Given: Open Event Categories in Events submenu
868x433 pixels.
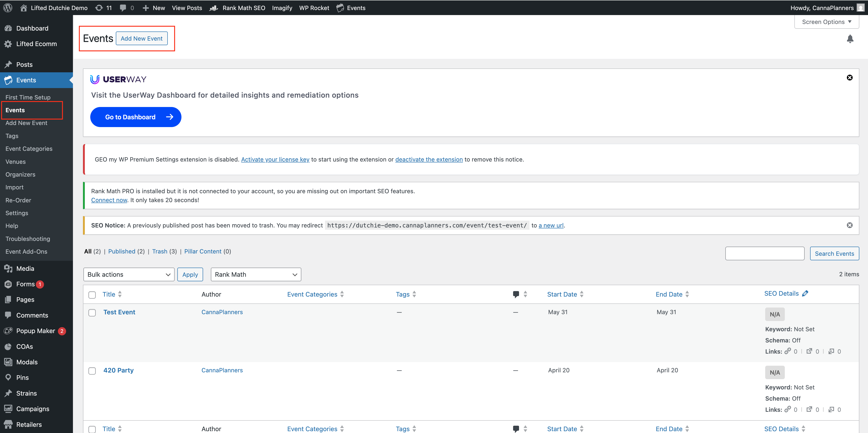Looking at the screenshot, I should tap(29, 149).
